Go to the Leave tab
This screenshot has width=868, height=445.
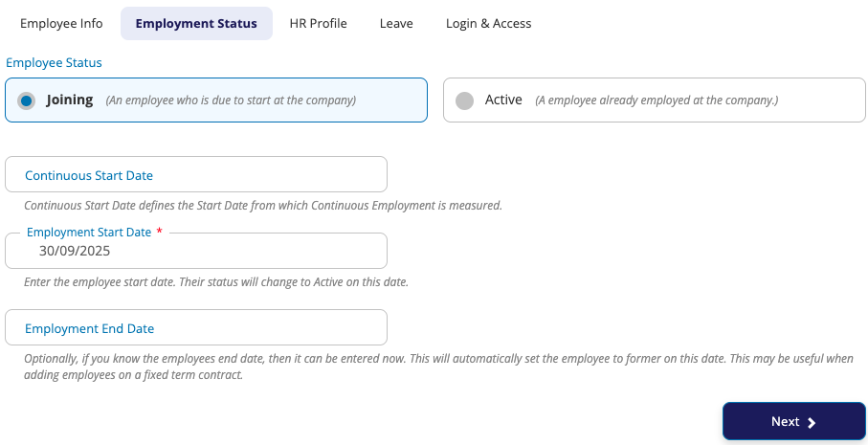(x=396, y=23)
